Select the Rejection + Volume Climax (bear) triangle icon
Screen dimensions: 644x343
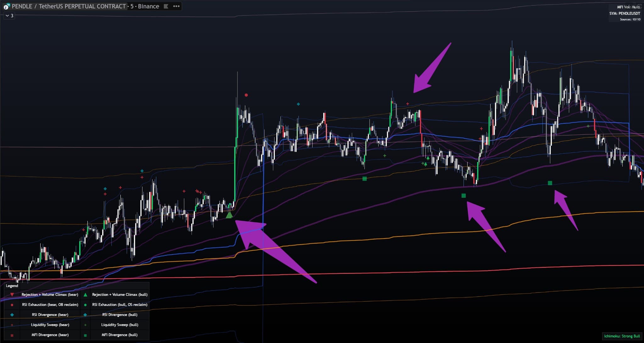pyautogui.click(x=12, y=295)
